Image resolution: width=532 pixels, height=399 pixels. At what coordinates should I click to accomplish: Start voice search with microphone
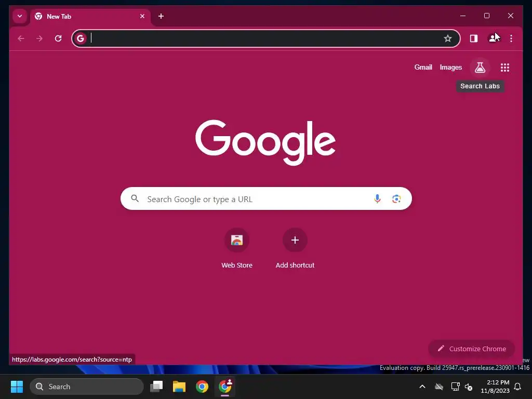377,198
